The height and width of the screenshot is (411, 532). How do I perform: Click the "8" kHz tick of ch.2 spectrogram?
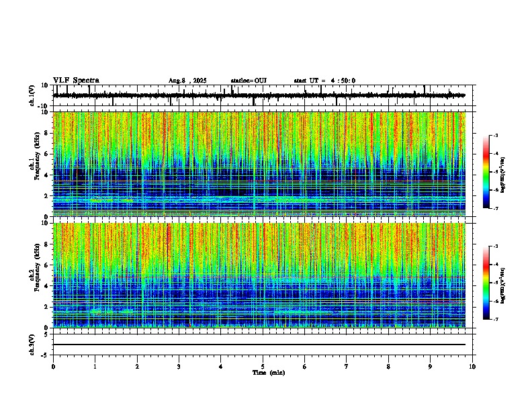[x=47, y=244]
